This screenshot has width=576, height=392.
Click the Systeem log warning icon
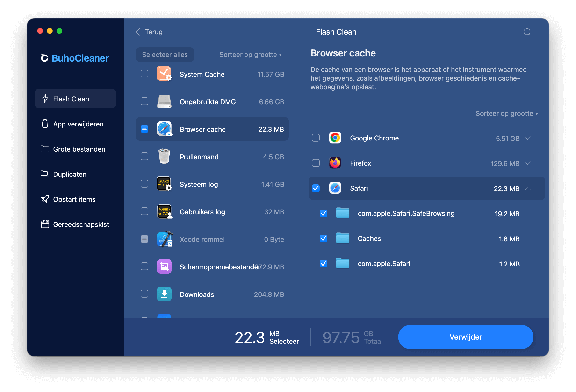[x=164, y=184]
